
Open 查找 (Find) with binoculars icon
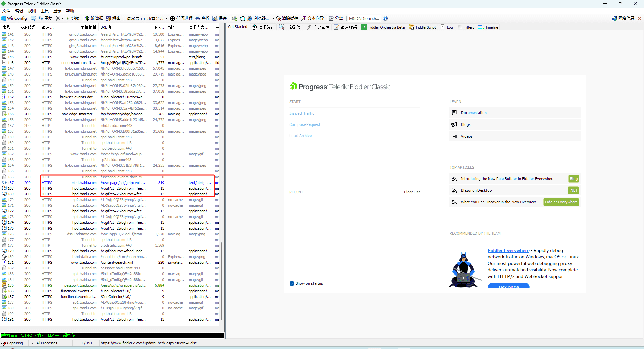tap(202, 18)
